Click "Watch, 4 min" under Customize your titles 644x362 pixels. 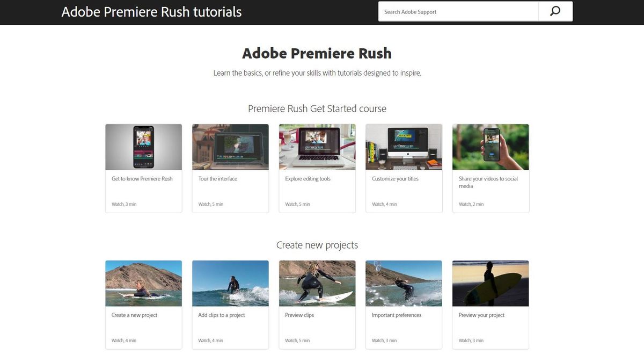384,204
